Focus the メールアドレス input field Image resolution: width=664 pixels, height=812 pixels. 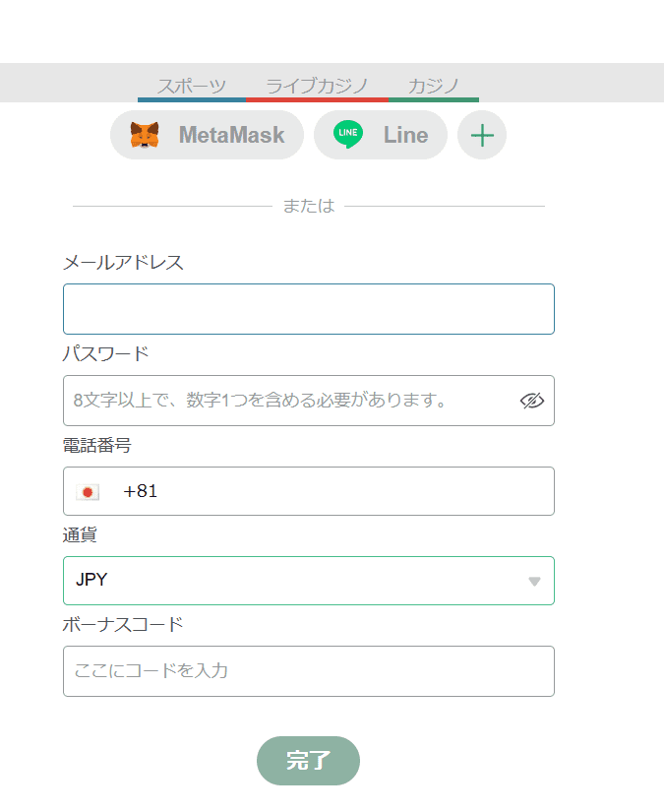point(309,309)
